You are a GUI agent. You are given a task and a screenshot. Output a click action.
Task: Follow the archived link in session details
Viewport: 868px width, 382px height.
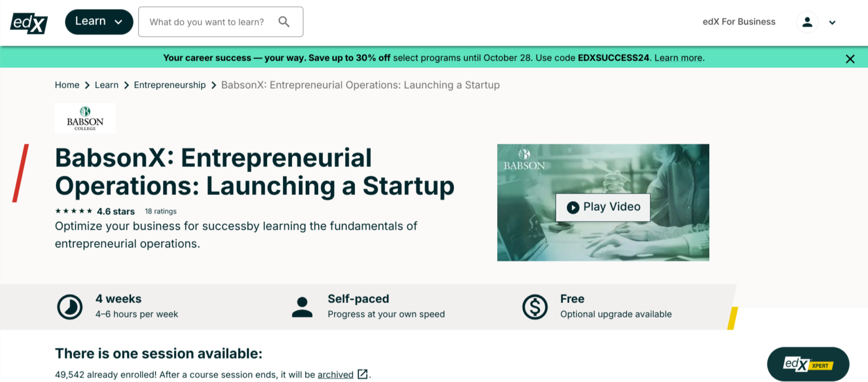(335, 374)
